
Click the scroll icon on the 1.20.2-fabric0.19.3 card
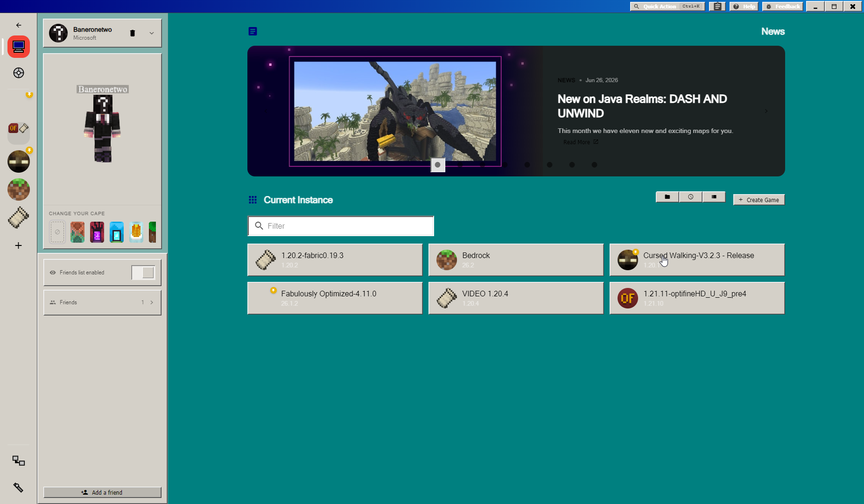(x=266, y=260)
